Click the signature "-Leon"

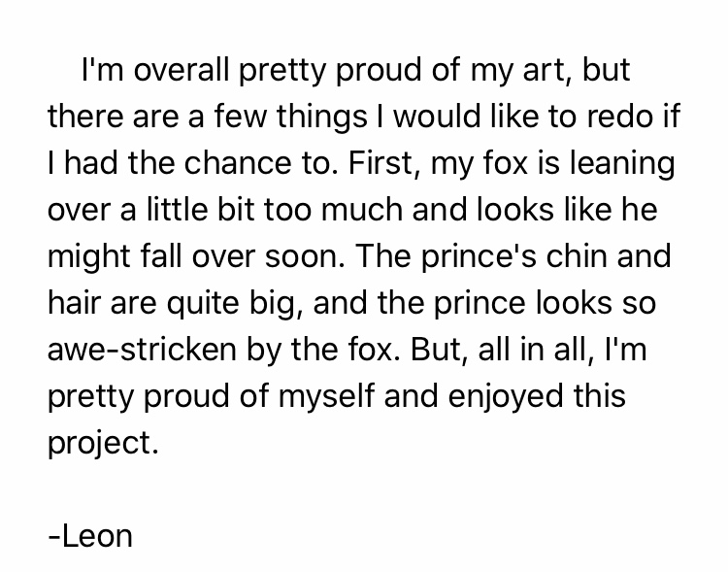point(89,535)
